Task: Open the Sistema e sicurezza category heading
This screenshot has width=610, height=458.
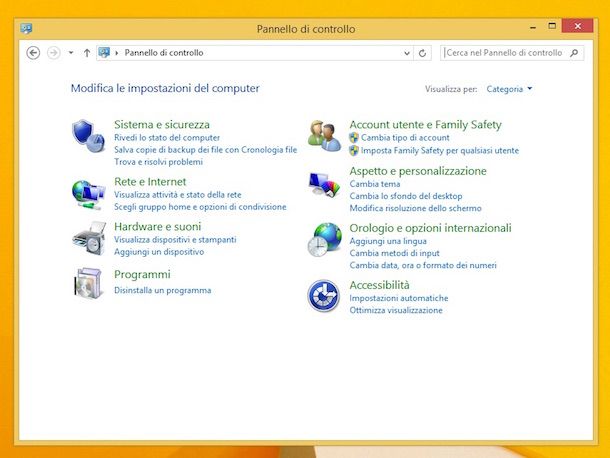Action: 161,125
